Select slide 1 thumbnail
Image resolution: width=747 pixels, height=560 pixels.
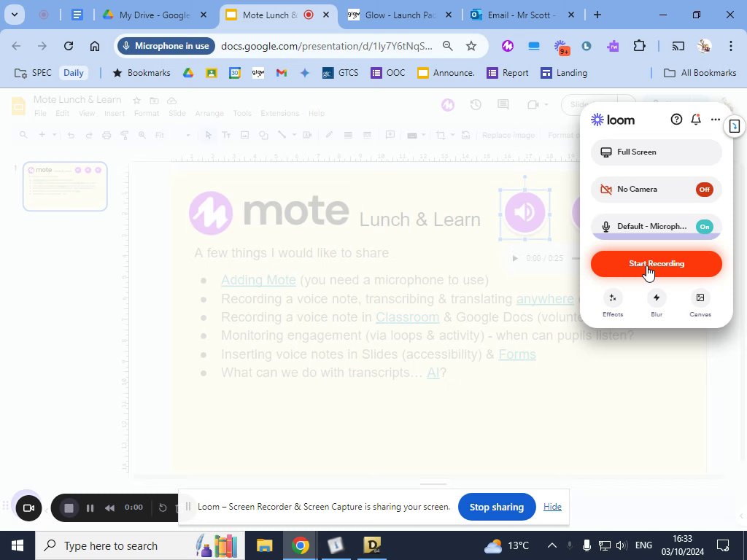click(x=65, y=186)
